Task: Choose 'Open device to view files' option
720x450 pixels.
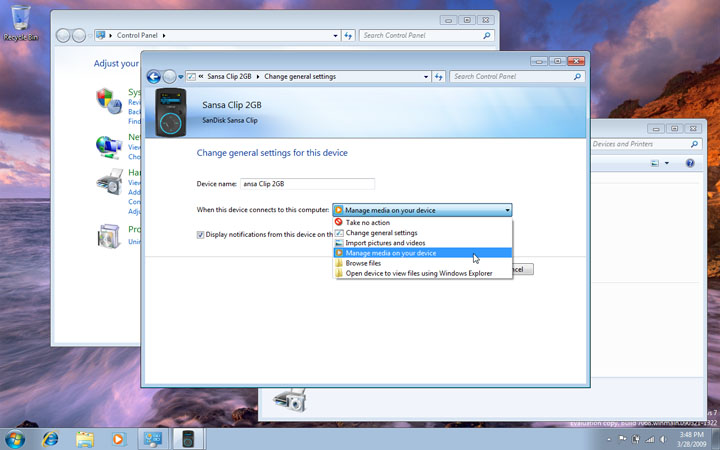Action: pos(419,273)
